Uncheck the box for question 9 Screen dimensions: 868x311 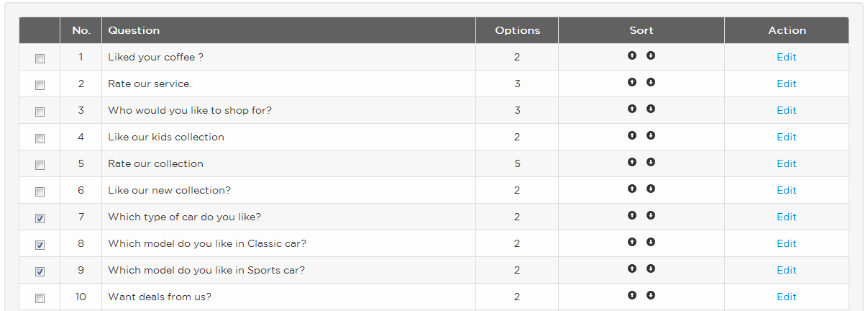click(x=40, y=272)
